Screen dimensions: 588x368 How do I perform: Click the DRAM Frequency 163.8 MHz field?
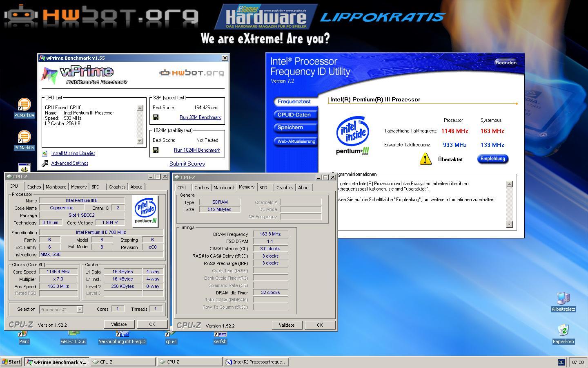[270, 234]
